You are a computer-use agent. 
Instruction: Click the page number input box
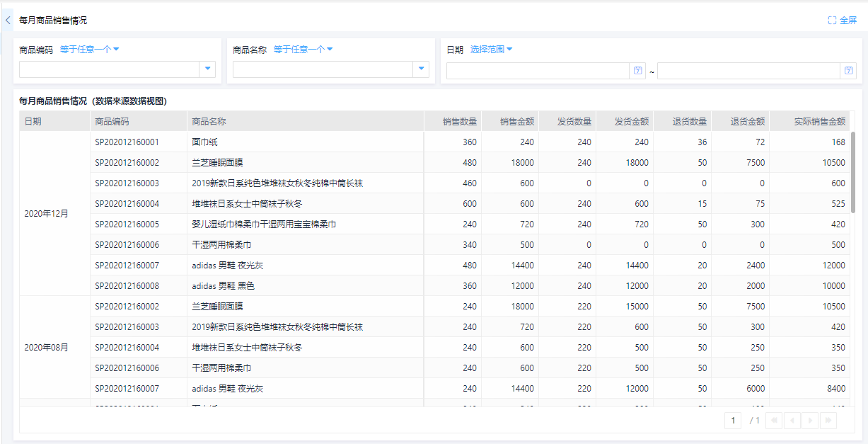point(734,421)
